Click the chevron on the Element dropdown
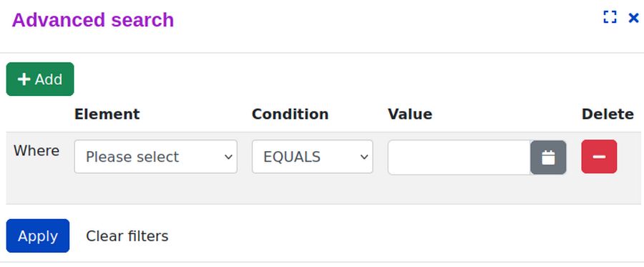Screen dimensions: 644x267 [x=228, y=157]
